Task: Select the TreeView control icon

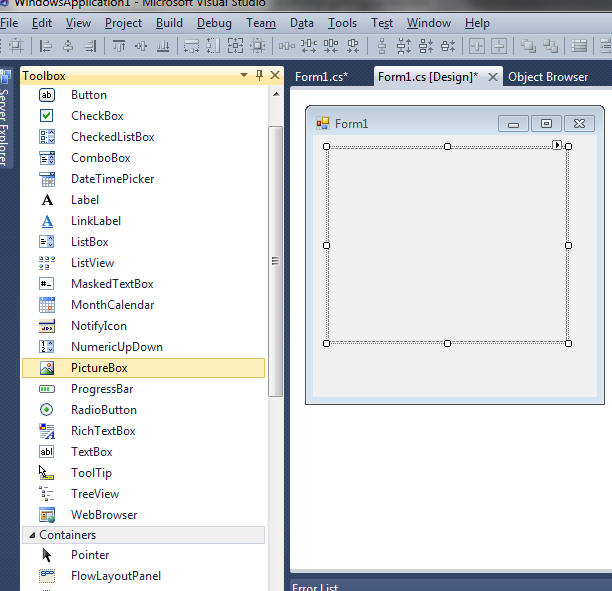Action: tap(47, 494)
